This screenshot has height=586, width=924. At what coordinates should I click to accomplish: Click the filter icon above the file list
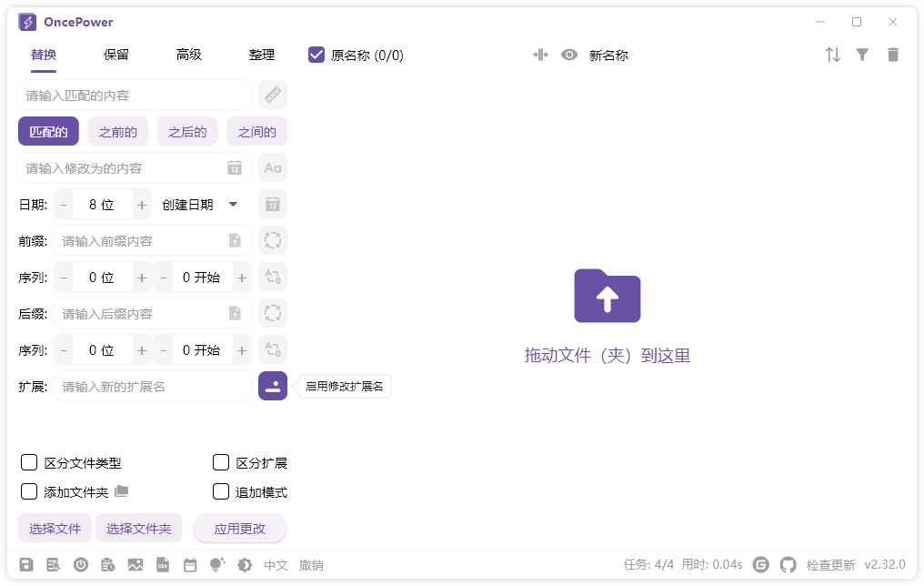[862, 55]
